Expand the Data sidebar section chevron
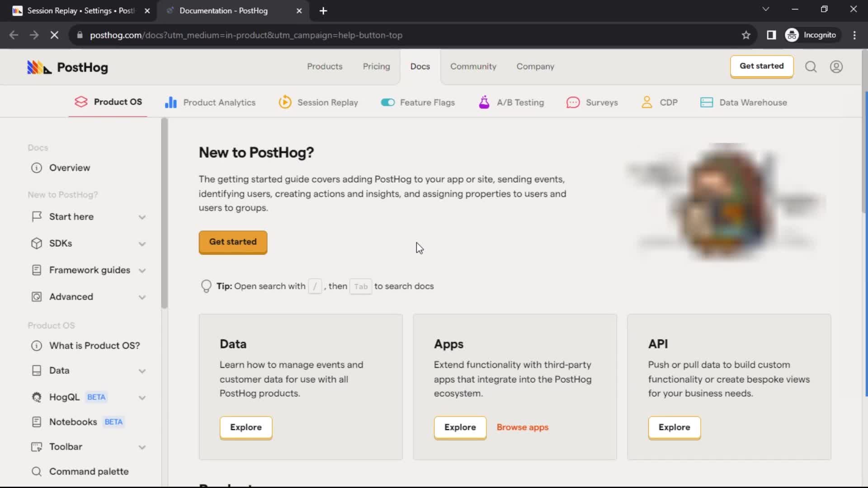868x488 pixels. [142, 371]
